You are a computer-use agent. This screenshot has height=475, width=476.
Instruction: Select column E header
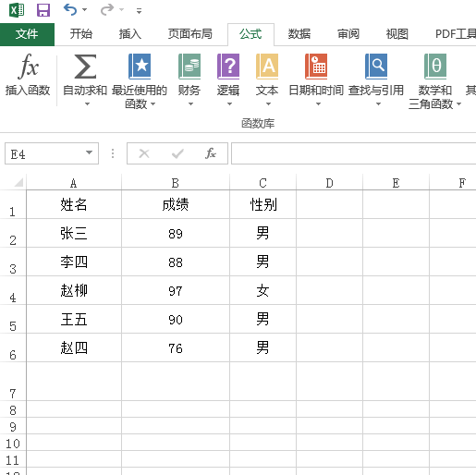click(x=396, y=183)
